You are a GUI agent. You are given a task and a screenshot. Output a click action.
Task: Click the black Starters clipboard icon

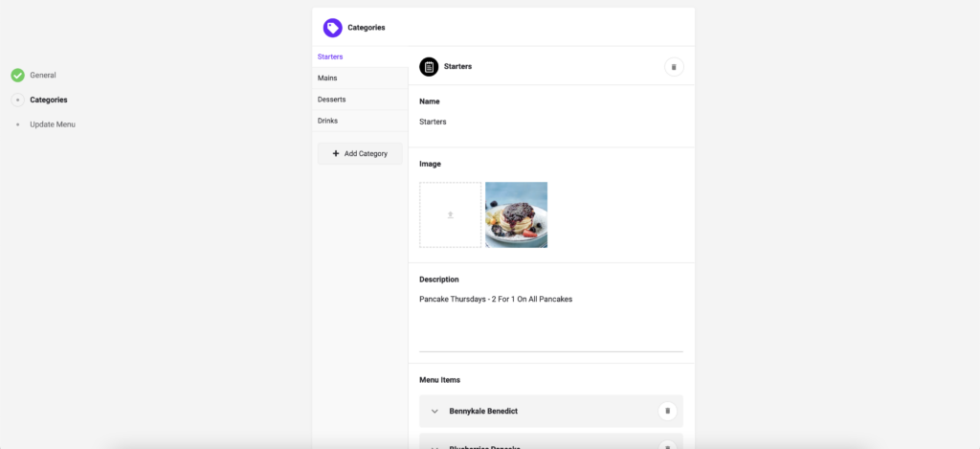[x=429, y=66]
